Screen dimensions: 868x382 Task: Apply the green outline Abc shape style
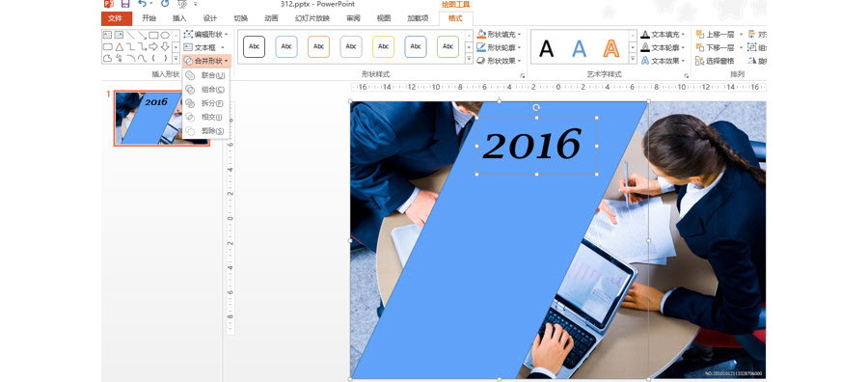tap(448, 47)
